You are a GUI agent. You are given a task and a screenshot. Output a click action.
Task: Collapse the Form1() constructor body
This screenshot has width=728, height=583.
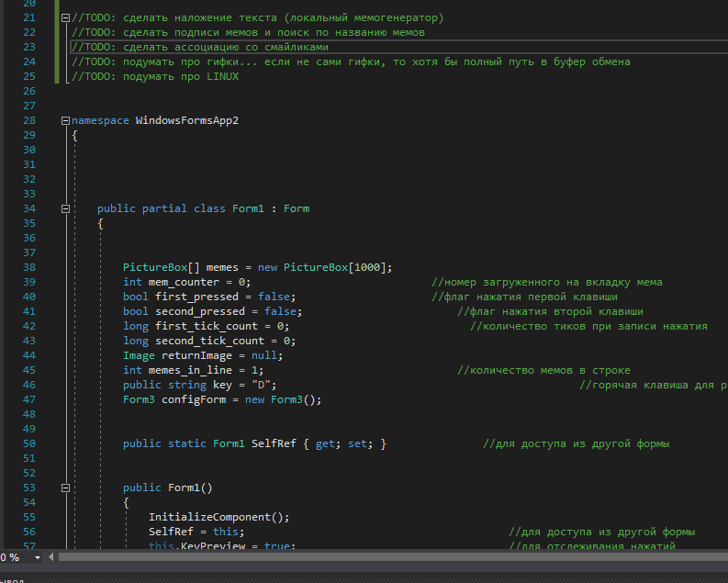[x=64, y=488]
